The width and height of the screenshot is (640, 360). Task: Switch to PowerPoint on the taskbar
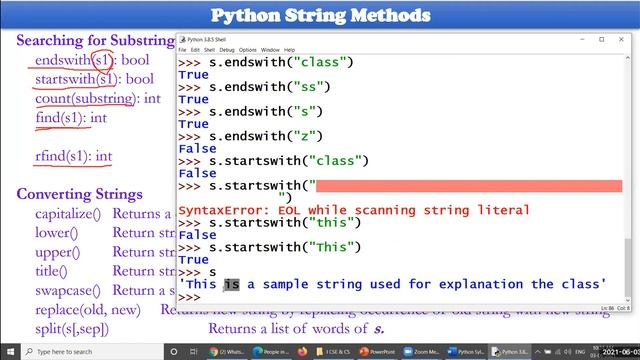tap(378, 352)
